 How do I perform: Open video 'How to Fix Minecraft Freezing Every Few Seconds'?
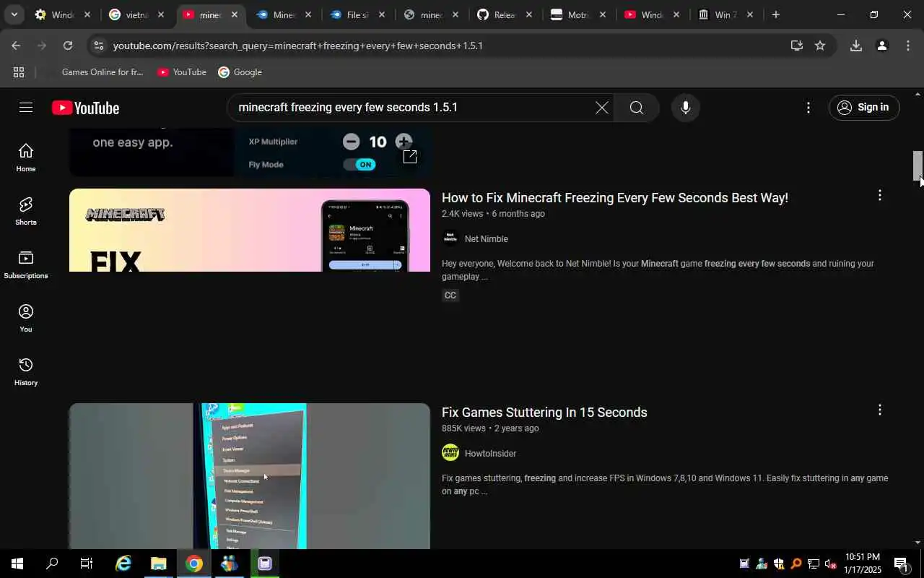[x=614, y=198]
